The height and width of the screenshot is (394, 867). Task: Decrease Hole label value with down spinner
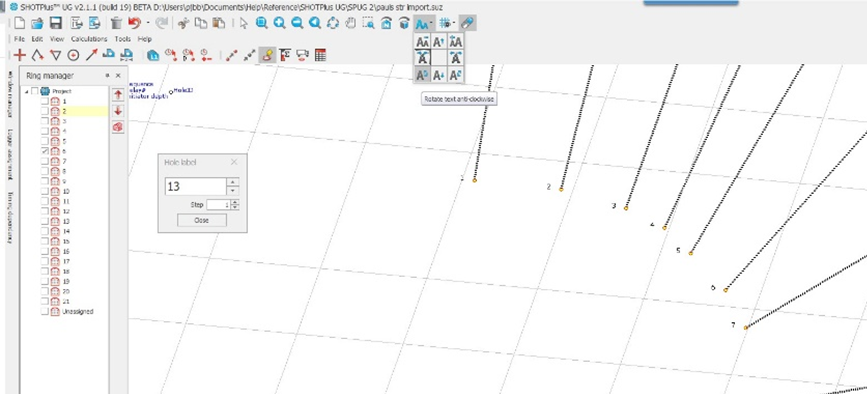tap(233, 191)
